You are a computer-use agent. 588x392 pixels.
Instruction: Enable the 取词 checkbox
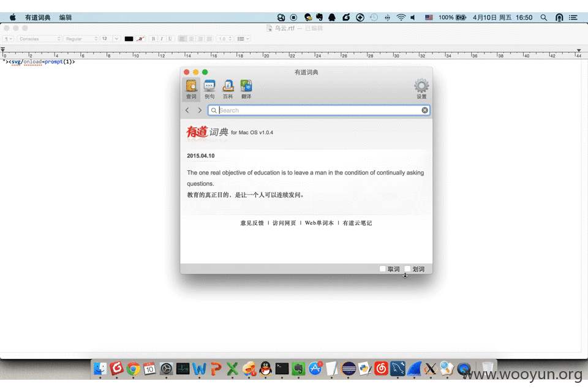(382, 269)
